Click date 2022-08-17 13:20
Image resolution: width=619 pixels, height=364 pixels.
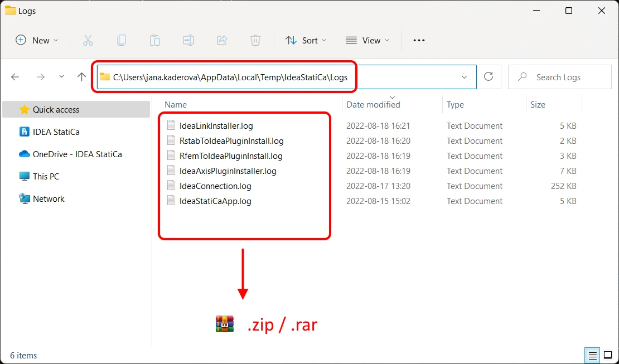(378, 186)
